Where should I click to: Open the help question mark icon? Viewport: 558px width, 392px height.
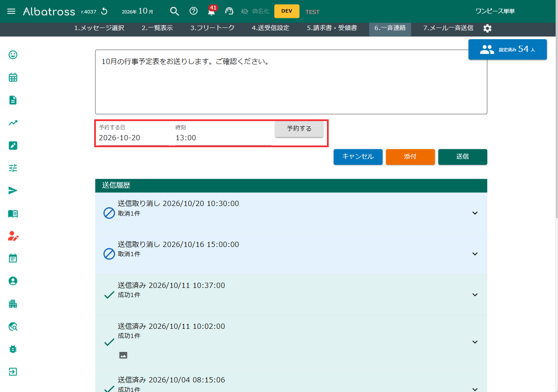pyautogui.click(x=194, y=11)
